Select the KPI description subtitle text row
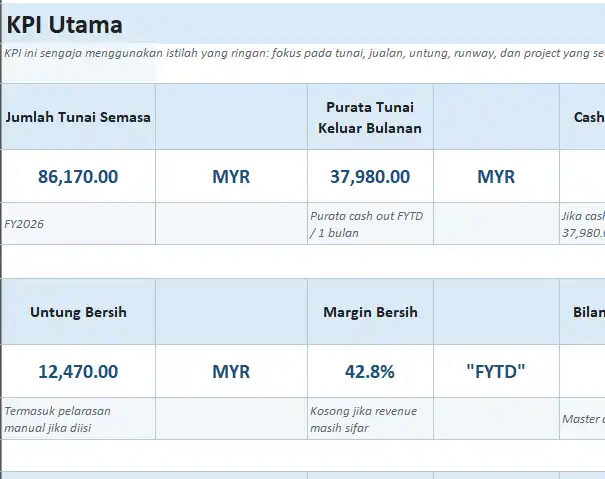This screenshot has width=605, height=479. (300, 53)
